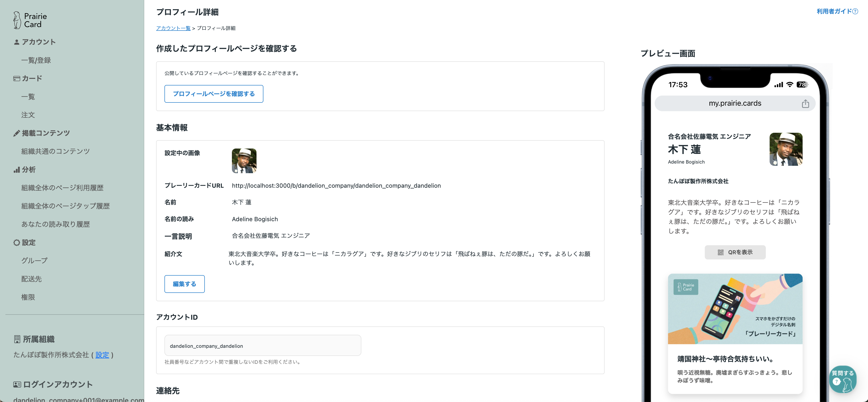Click the help icon next to 利用者ガイド

pos(855,12)
